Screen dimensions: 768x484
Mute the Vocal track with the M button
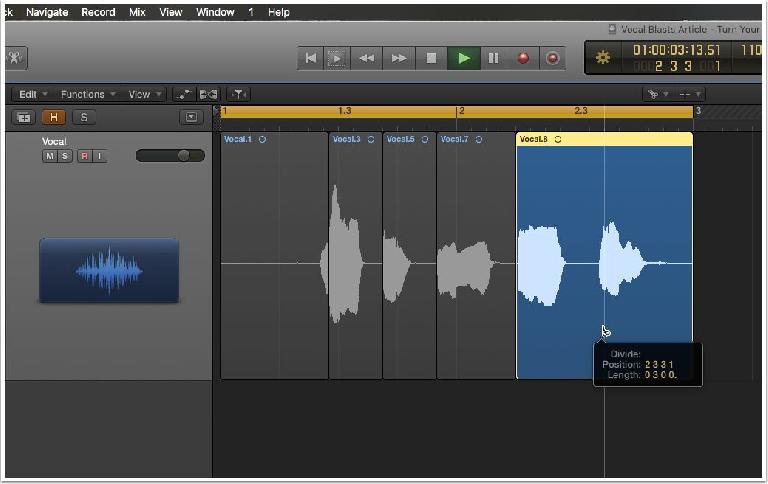click(49, 156)
